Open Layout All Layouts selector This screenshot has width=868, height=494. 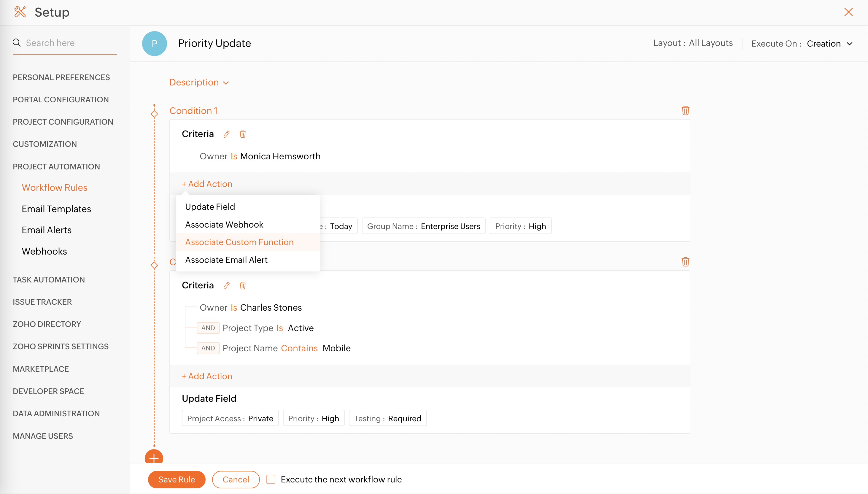coord(693,43)
